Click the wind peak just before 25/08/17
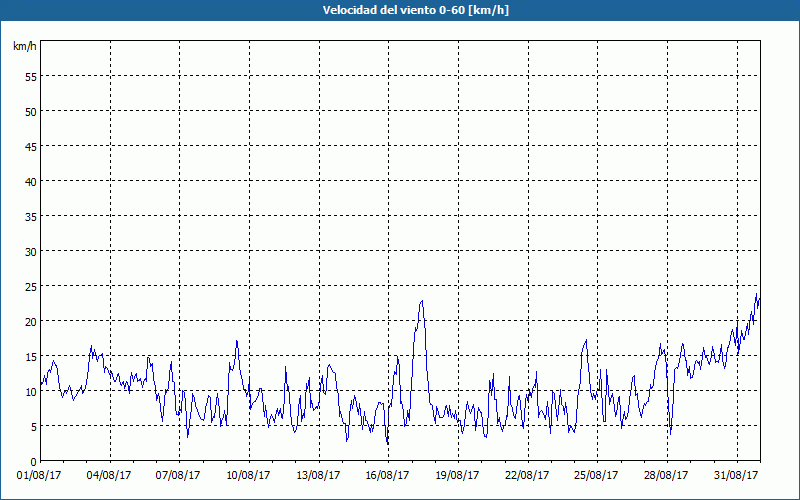The image size is (800, 500). click(x=586, y=340)
